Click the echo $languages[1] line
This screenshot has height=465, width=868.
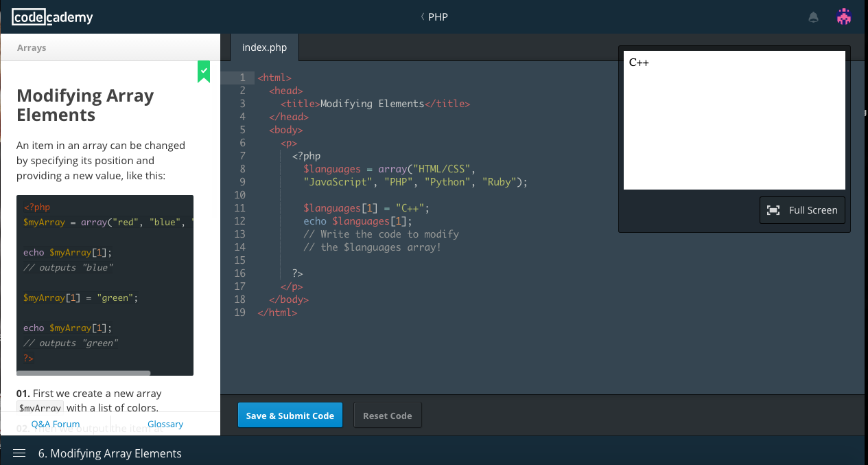click(358, 221)
